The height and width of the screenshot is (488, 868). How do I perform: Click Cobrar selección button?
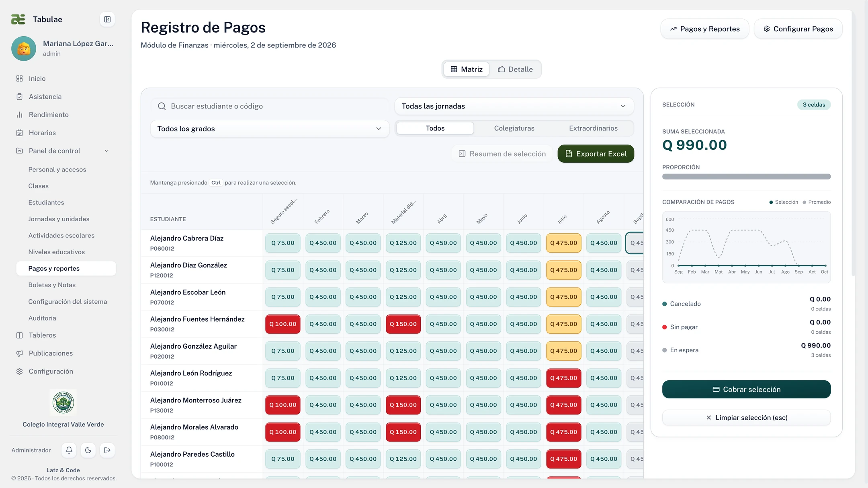(x=746, y=390)
